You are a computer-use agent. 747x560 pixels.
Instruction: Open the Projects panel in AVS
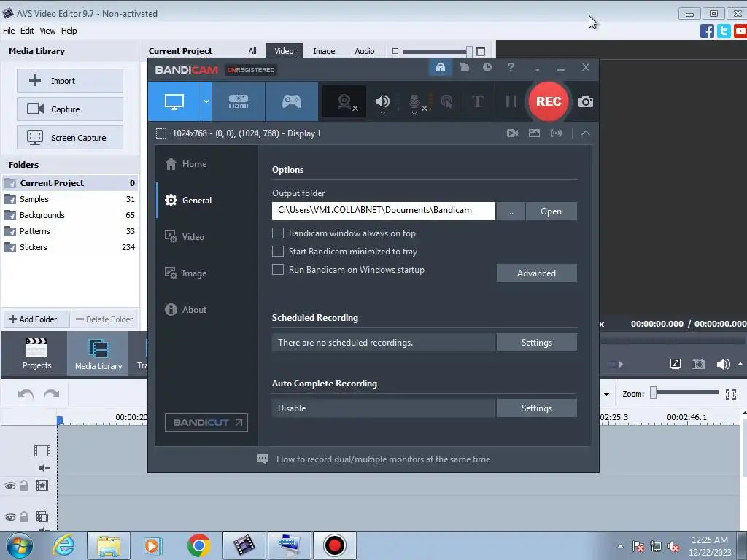[36, 354]
